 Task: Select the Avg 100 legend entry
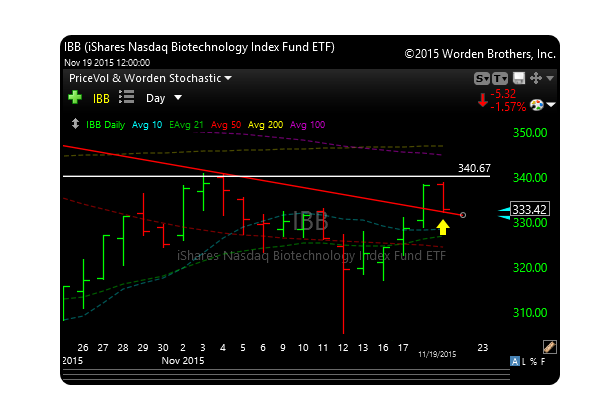pos(308,125)
